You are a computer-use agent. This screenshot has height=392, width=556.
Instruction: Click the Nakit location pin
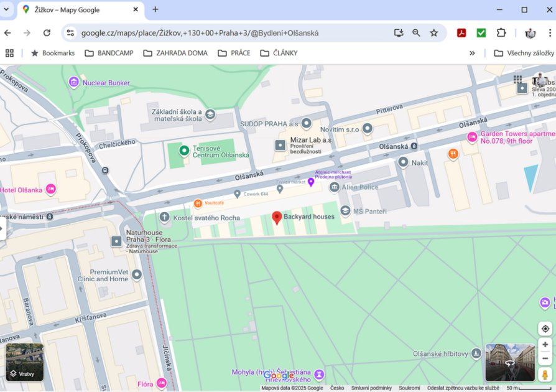(403, 162)
